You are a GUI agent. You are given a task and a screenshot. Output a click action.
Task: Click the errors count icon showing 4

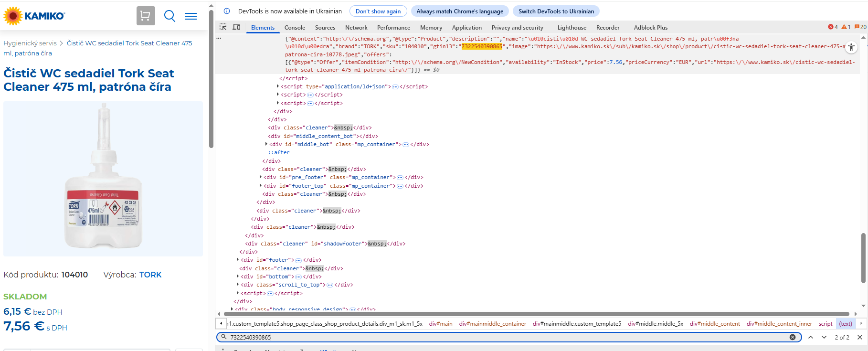pos(833,27)
